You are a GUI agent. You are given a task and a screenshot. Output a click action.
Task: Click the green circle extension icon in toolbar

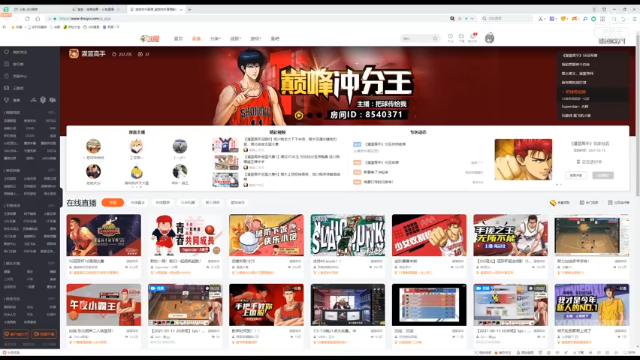[x=593, y=19]
